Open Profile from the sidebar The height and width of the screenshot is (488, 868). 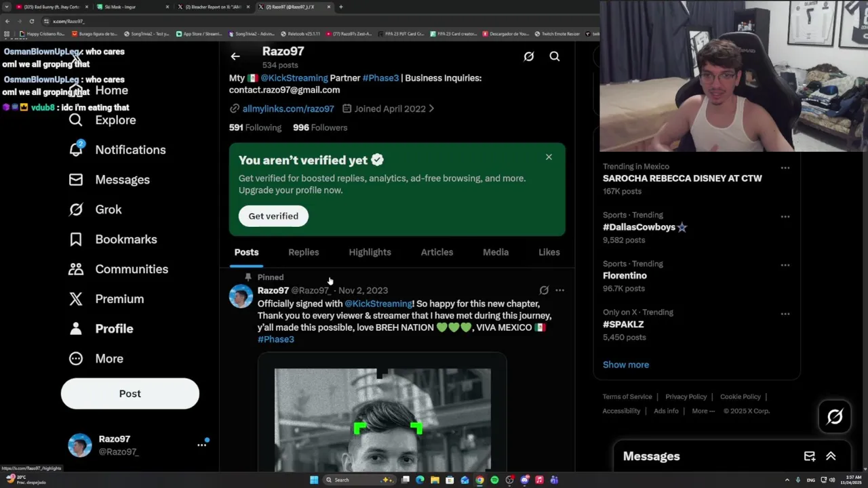[100, 329]
